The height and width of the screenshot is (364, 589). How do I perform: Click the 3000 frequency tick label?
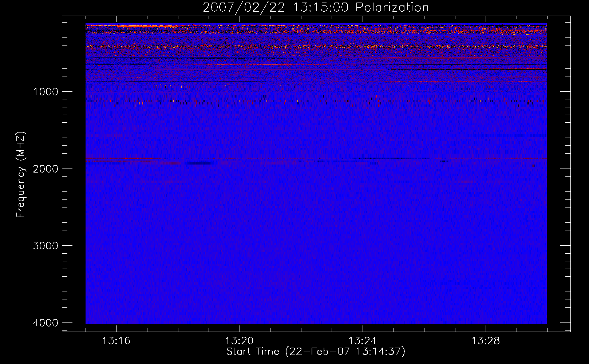coord(46,246)
